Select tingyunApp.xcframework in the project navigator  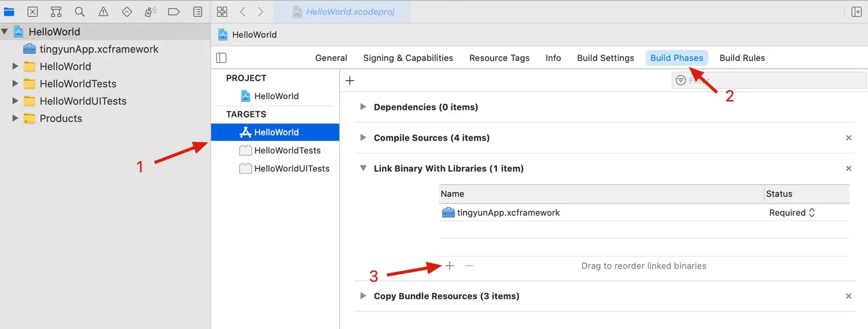point(99,49)
